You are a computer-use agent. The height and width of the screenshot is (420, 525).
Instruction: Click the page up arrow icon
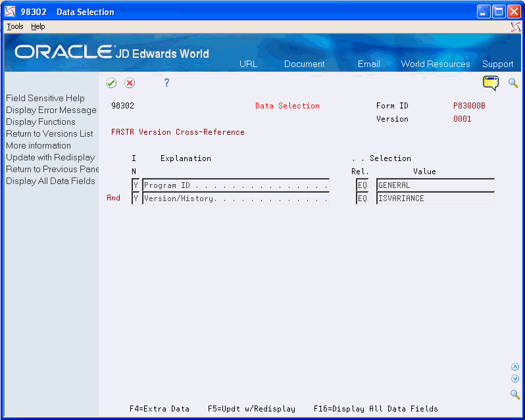pyautogui.click(x=515, y=367)
